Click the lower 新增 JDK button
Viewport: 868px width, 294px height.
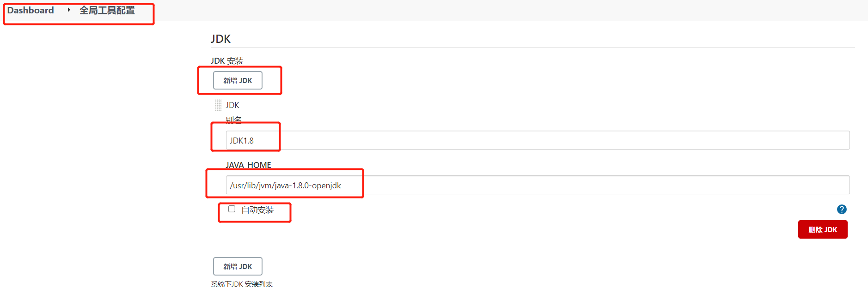238,266
